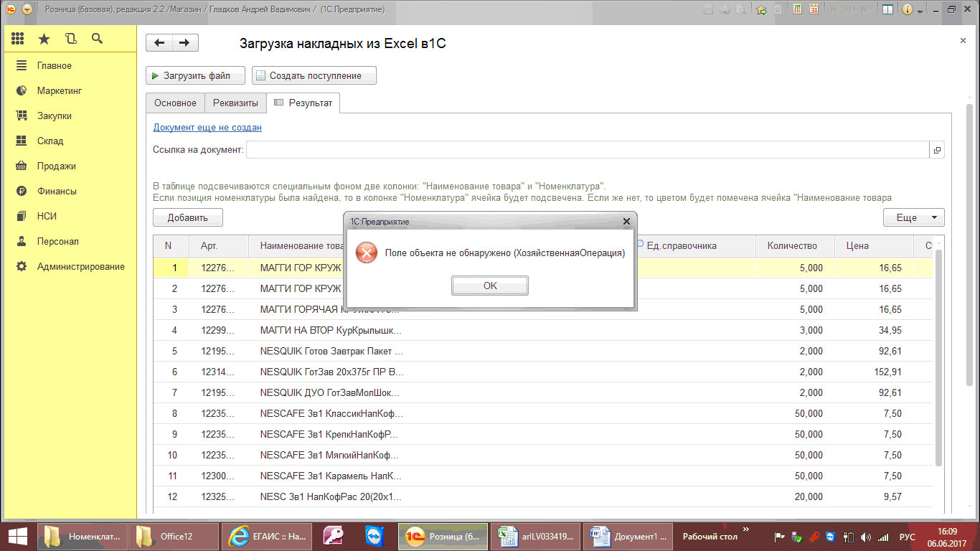Click the Создать поступление button
The image size is (980, 551).
pos(314,75)
